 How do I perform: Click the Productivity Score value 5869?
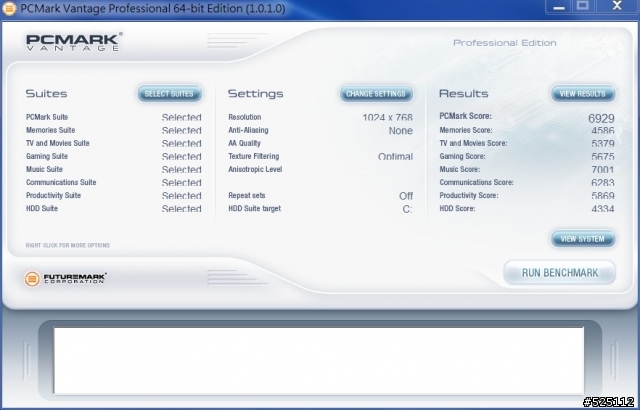coord(603,196)
